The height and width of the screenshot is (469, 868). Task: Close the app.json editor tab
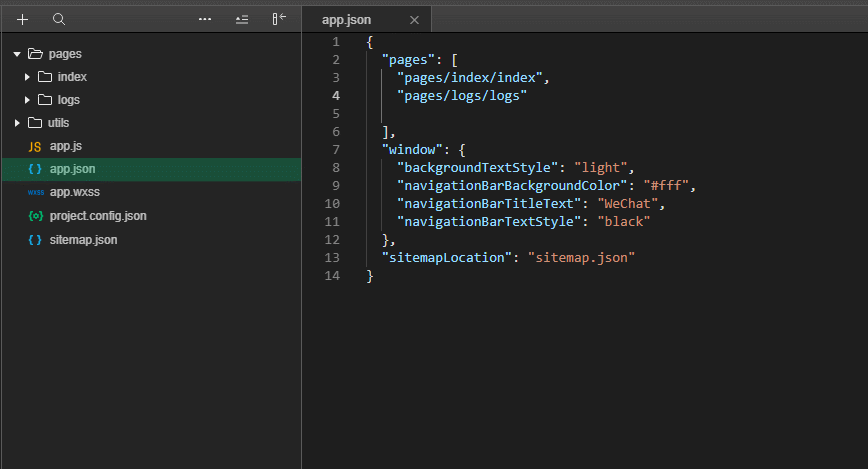[x=414, y=20]
